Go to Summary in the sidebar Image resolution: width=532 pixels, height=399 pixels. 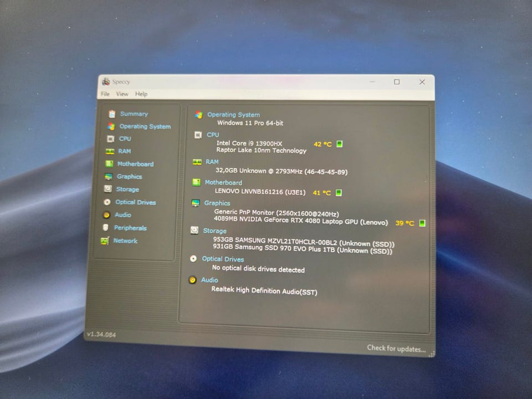coord(134,114)
